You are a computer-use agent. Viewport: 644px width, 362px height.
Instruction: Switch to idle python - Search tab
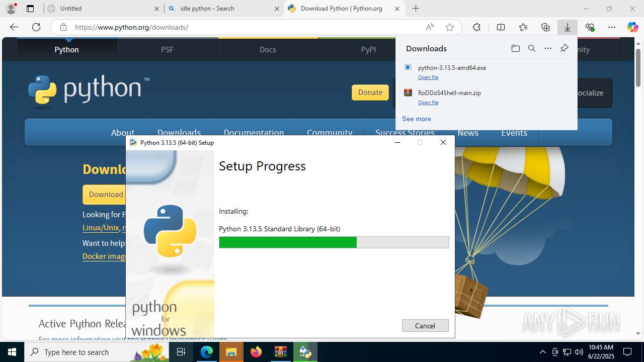(x=224, y=9)
